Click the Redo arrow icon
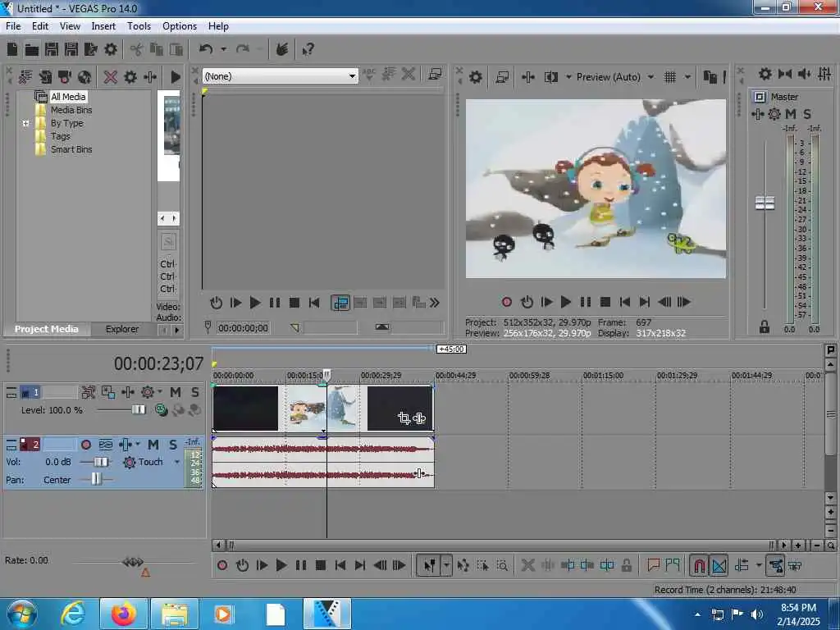Viewport: 840px width, 630px height. coord(243,49)
